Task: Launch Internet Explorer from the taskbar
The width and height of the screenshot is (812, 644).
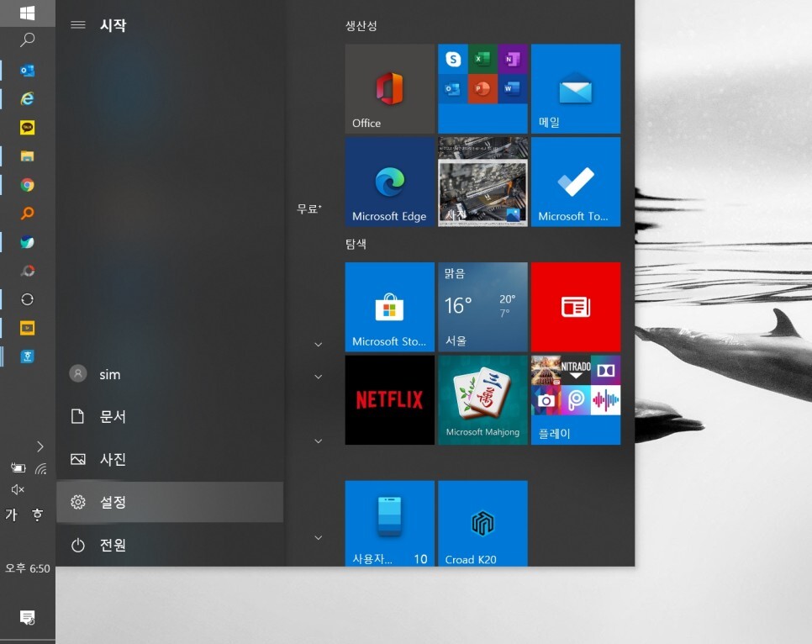Action: [x=27, y=98]
